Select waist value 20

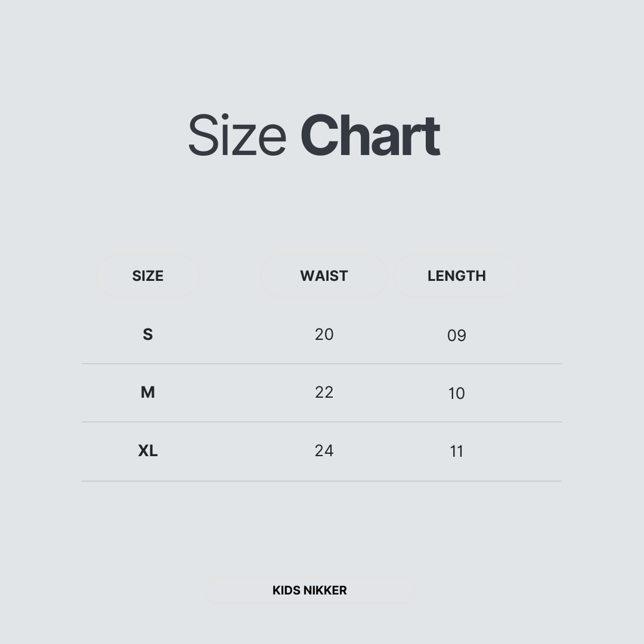point(324,334)
